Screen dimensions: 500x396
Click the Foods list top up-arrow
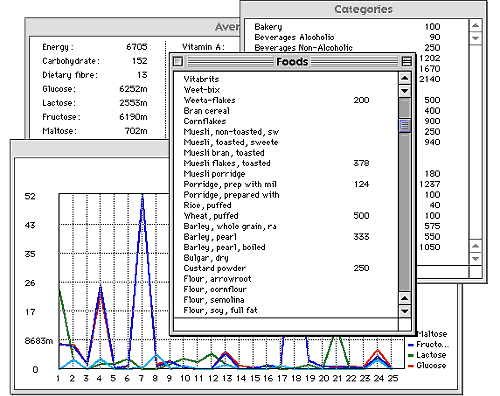click(x=405, y=78)
